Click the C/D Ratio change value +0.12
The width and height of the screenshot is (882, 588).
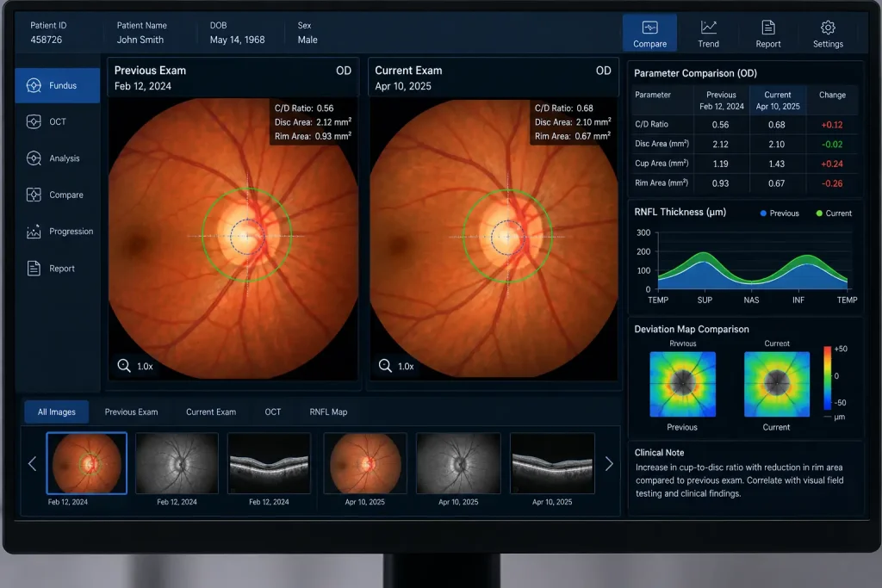point(831,125)
